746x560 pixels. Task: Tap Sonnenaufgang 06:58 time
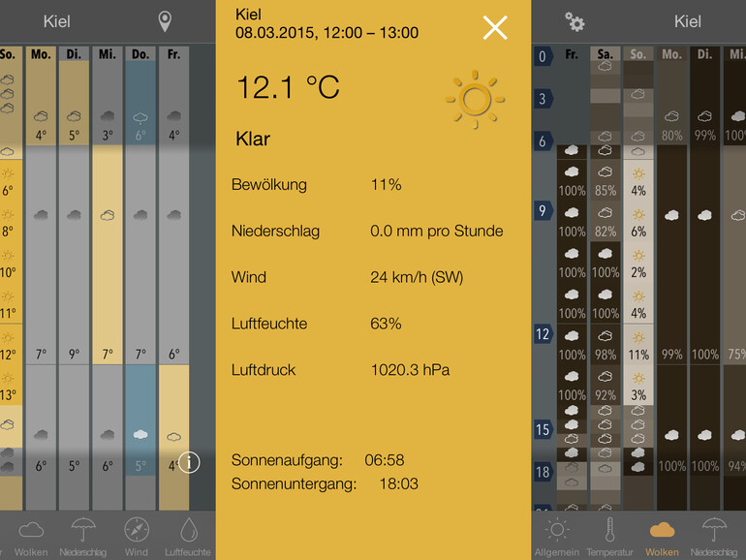coord(385,460)
